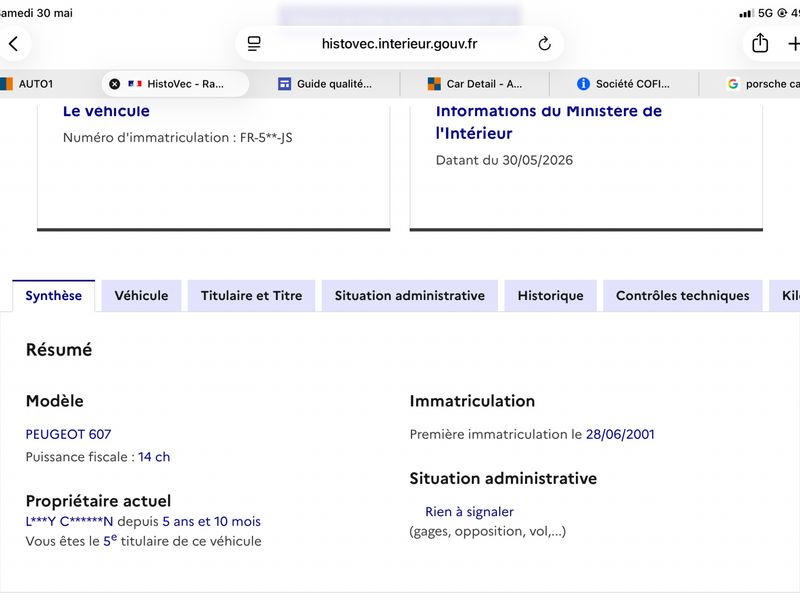Click the histovec.interieur.gouv.fr address field
Screen dimensions: 800x600
pos(399,44)
